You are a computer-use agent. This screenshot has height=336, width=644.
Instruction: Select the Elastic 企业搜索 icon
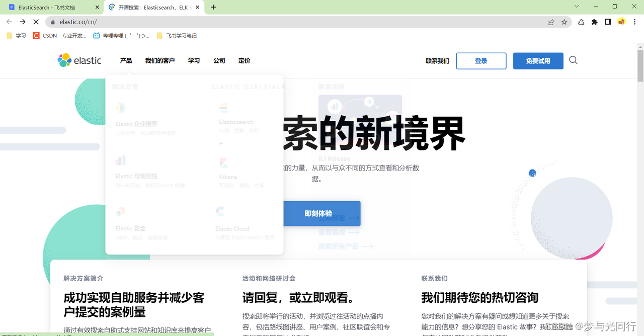point(120,108)
